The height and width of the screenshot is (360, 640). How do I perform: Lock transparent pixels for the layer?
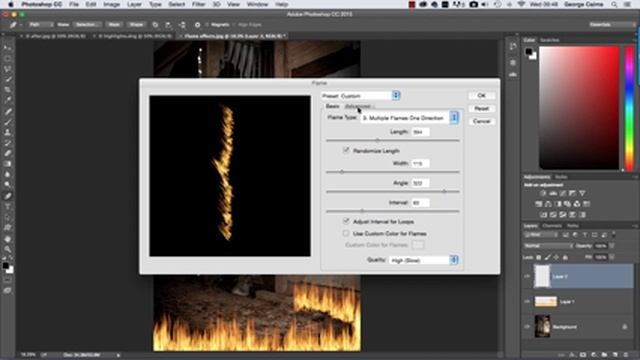[538, 258]
